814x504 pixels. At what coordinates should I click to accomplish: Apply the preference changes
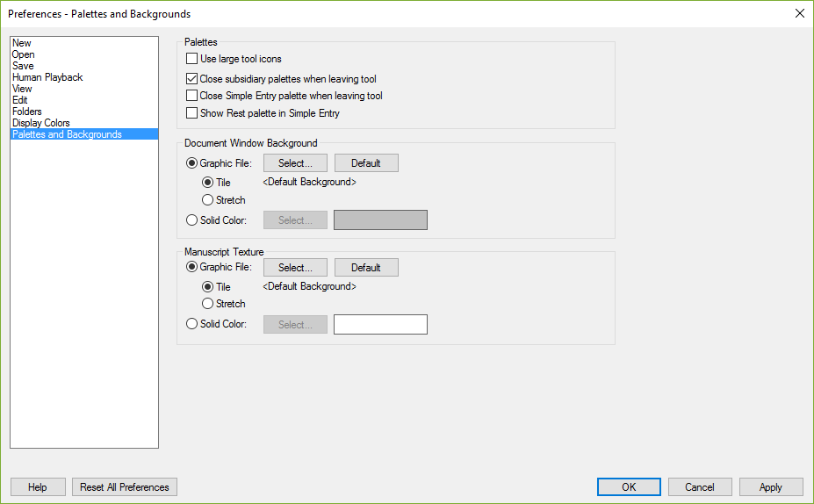coord(771,486)
